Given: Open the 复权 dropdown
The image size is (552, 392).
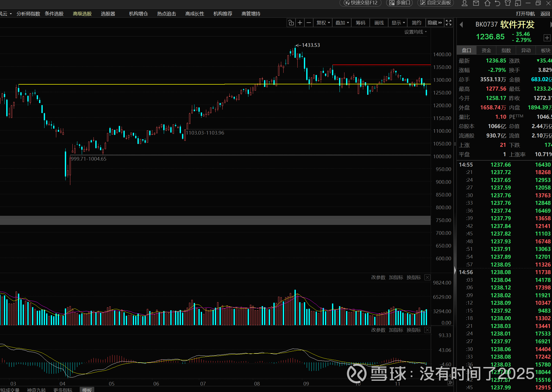Looking at the screenshot, I should coord(323,23).
